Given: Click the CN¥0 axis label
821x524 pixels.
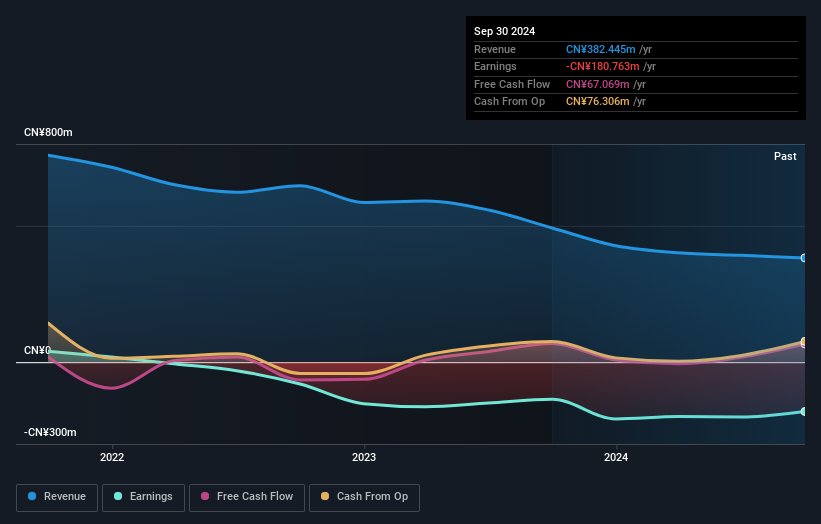Looking at the screenshot, I should 37,350.
